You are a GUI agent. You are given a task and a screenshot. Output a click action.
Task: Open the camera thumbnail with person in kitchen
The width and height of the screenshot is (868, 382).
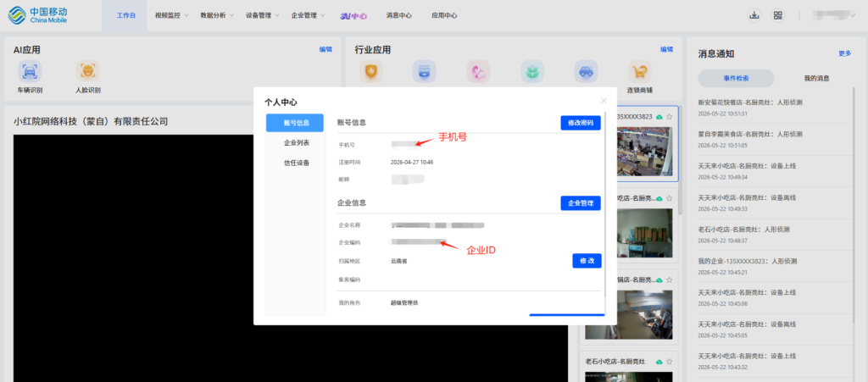pos(629,314)
